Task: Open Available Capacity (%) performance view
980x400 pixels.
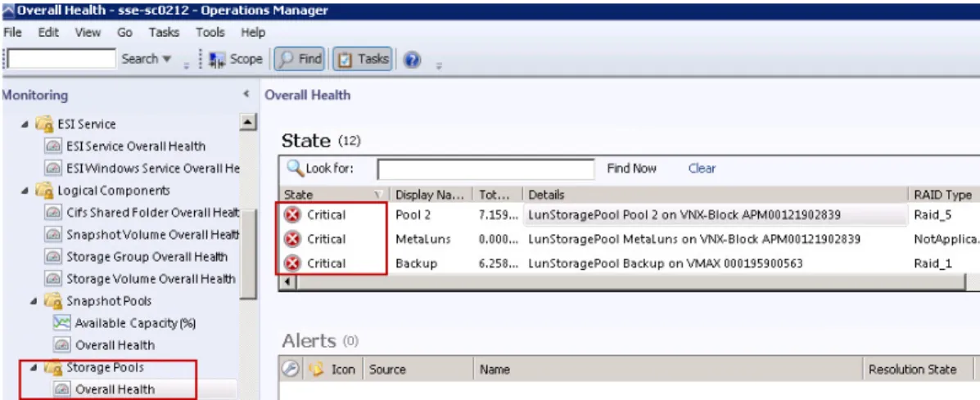Action: pyautogui.click(x=135, y=323)
